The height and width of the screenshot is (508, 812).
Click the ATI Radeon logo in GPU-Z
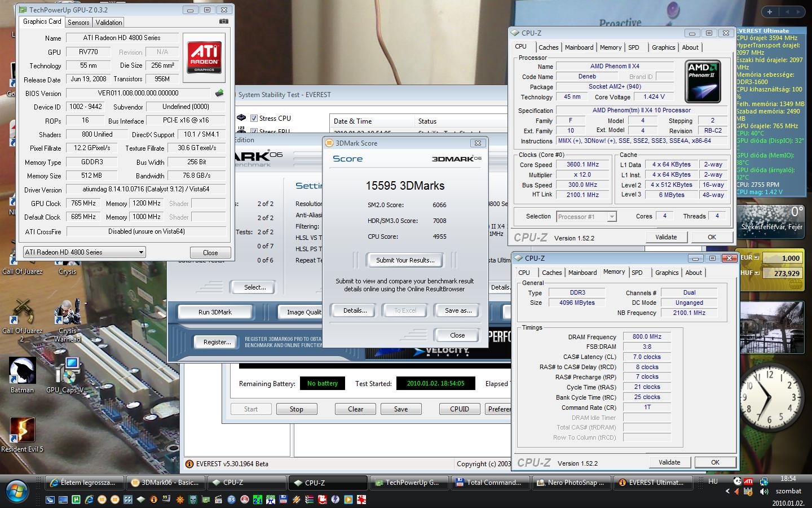pos(204,56)
